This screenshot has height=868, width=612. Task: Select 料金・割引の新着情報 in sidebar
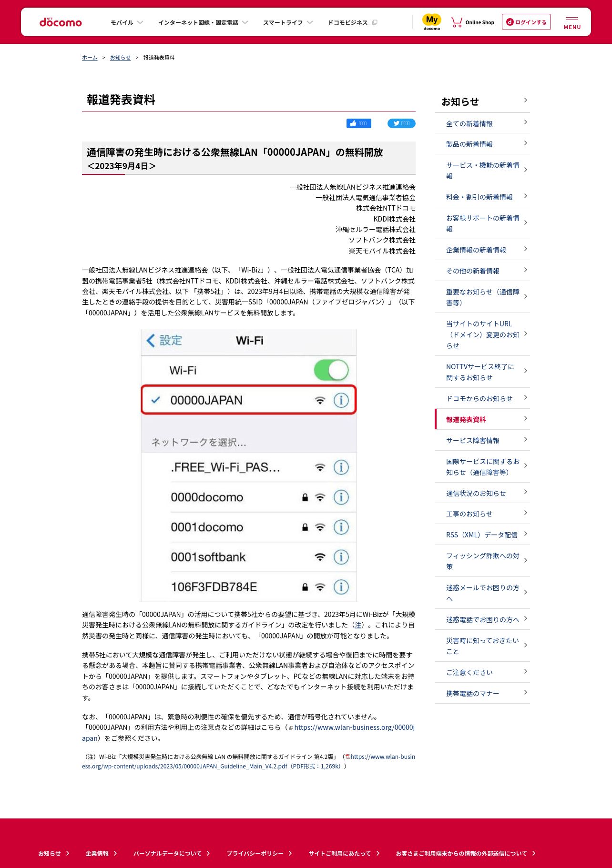pyautogui.click(x=482, y=197)
